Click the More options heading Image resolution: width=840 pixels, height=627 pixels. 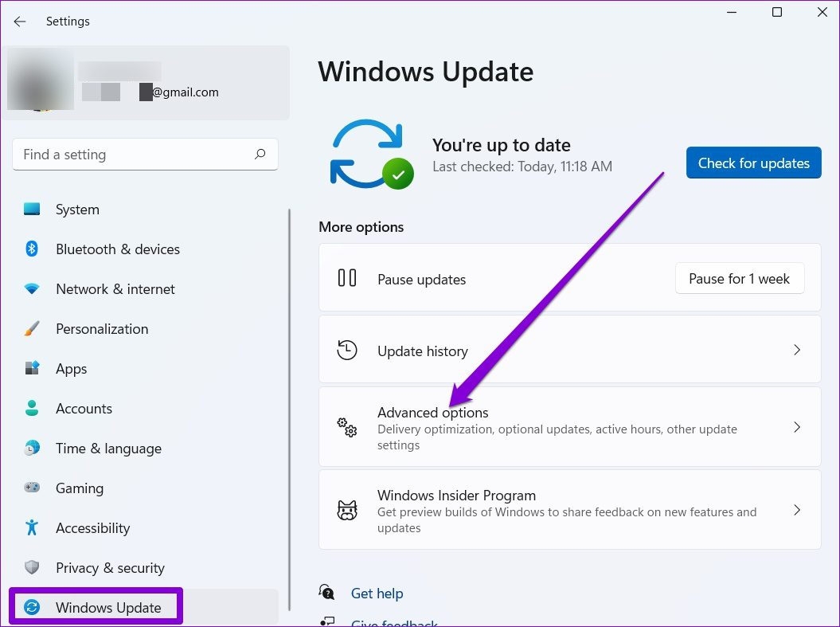(361, 227)
